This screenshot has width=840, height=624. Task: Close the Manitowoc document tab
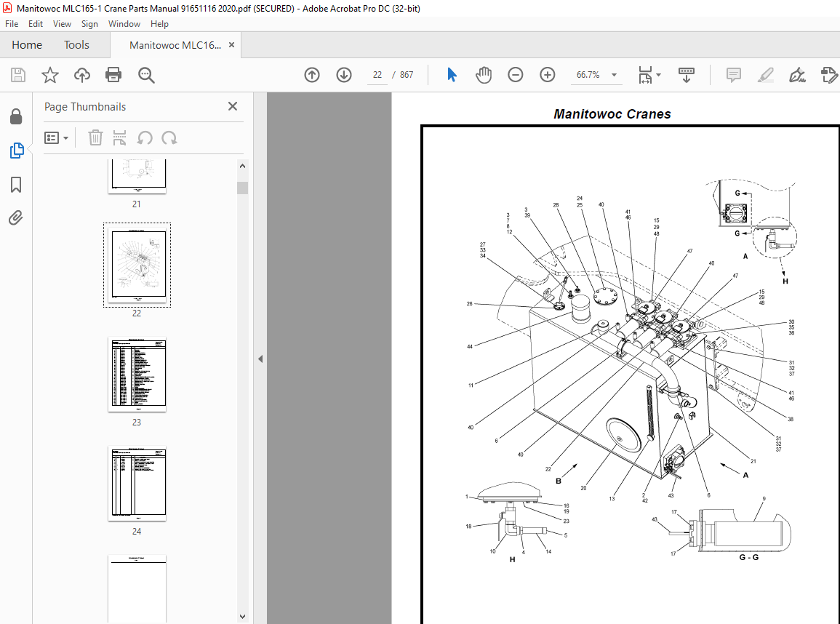tap(231, 45)
